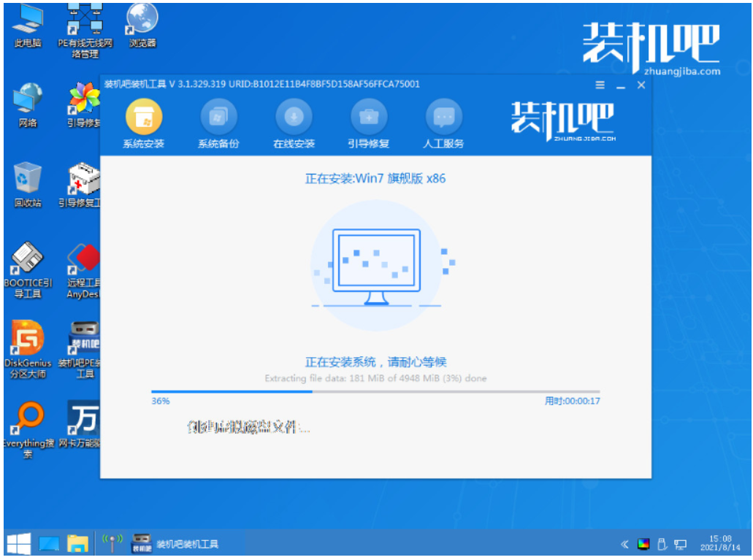Screen dimensions: 753x560
Task: Open the colorful 引导修复 desktop shortcut
Action: (83, 106)
